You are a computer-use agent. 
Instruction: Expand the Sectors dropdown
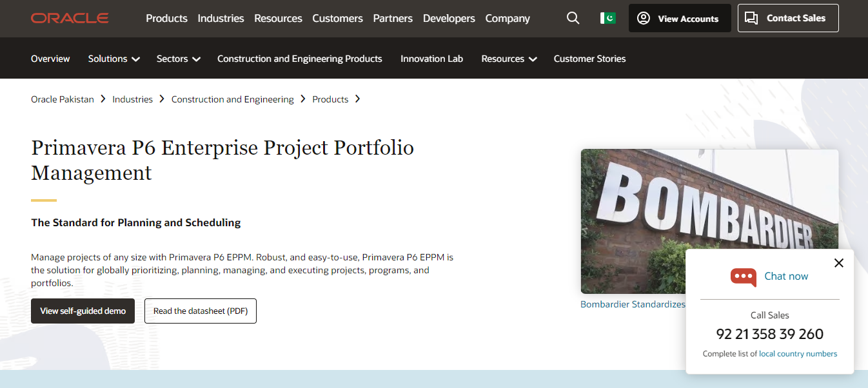tap(178, 59)
